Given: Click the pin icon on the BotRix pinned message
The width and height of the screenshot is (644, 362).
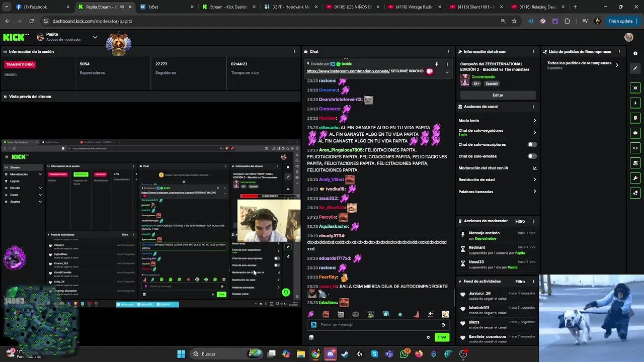Looking at the screenshot, I should point(437,64).
